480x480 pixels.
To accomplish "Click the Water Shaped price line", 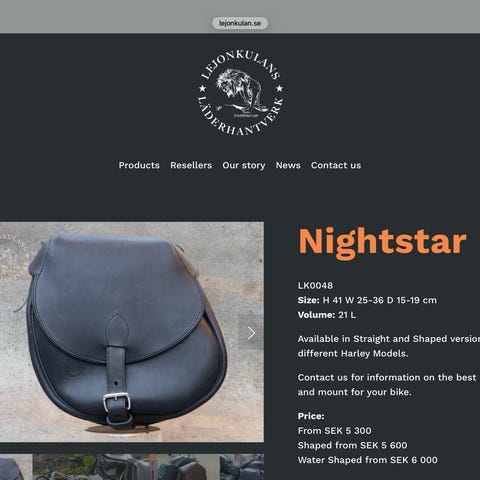I will 368,460.
